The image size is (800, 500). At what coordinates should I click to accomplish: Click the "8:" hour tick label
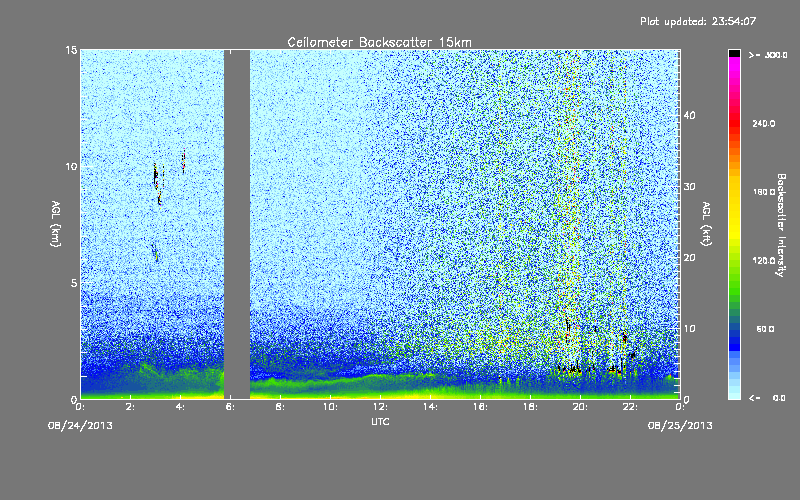[280, 407]
